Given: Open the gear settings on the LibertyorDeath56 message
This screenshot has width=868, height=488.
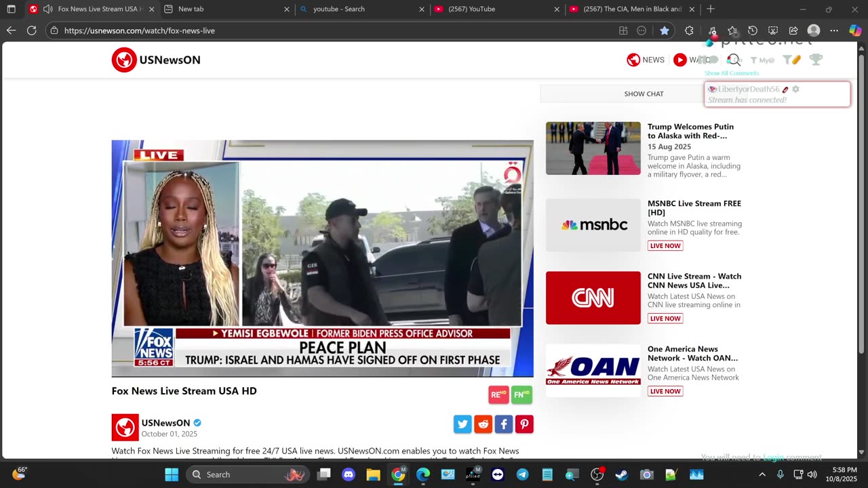Looking at the screenshot, I should tap(795, 89).
